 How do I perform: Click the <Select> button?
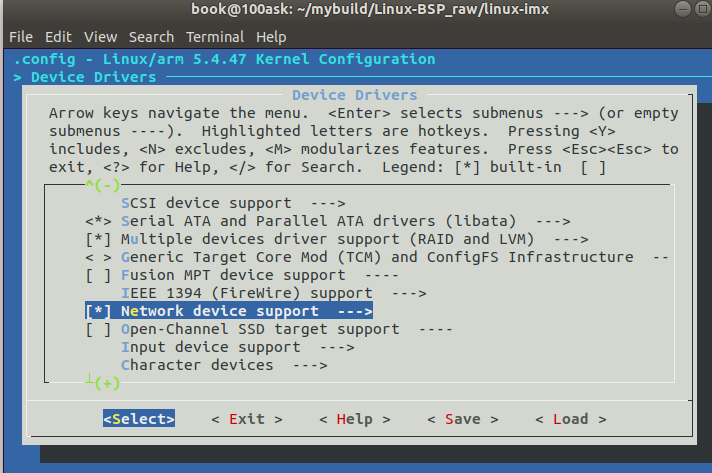139,419
